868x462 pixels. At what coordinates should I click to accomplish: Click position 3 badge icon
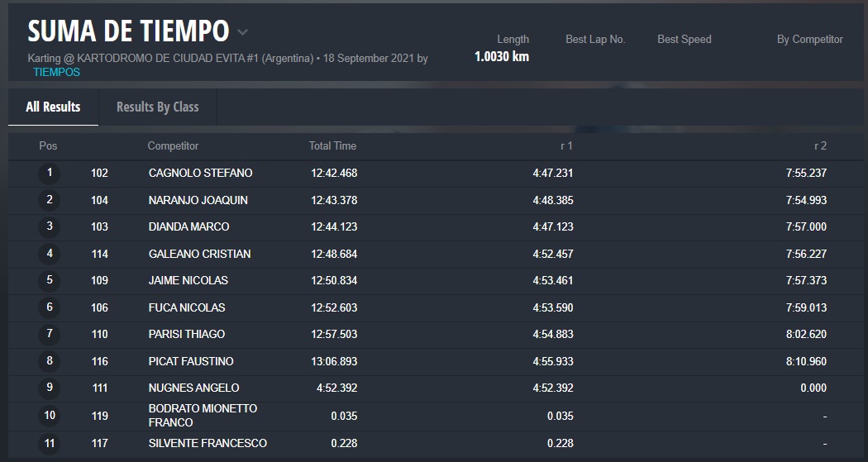(x=50, y=227)
